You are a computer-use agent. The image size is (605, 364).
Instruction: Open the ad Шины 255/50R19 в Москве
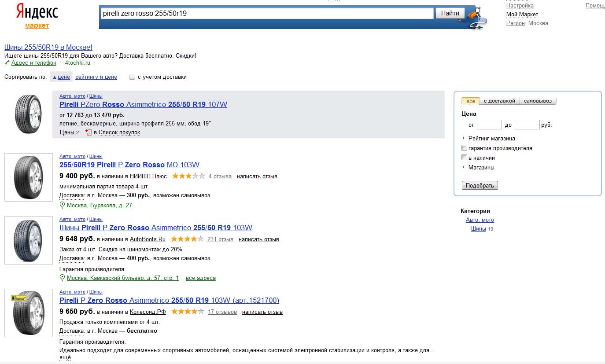click(x=48, y=47)
